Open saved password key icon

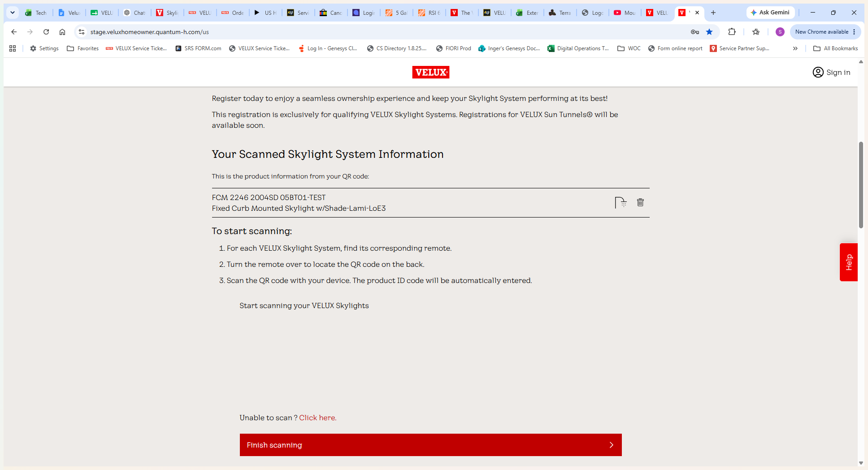[x=695, y=32]
